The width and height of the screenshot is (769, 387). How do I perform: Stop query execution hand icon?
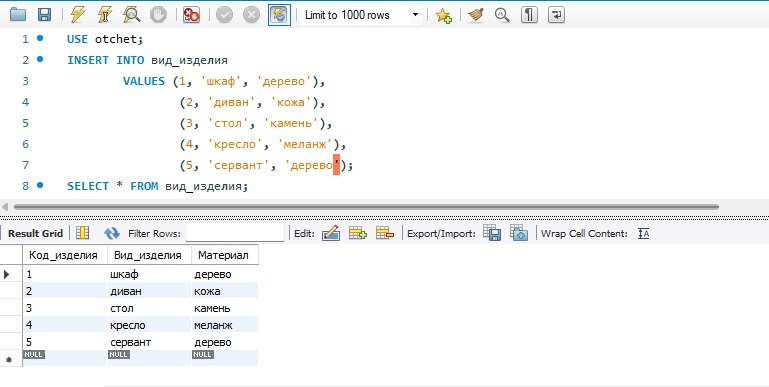click(x=158, y=15)
